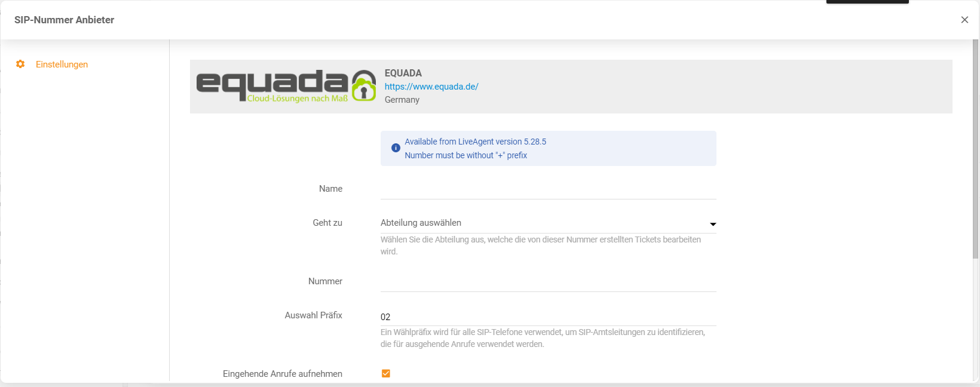Screen dimensions: 980x387
Task: Open the https://www.equada.de/ link
Action: click(x=431, y=87)
